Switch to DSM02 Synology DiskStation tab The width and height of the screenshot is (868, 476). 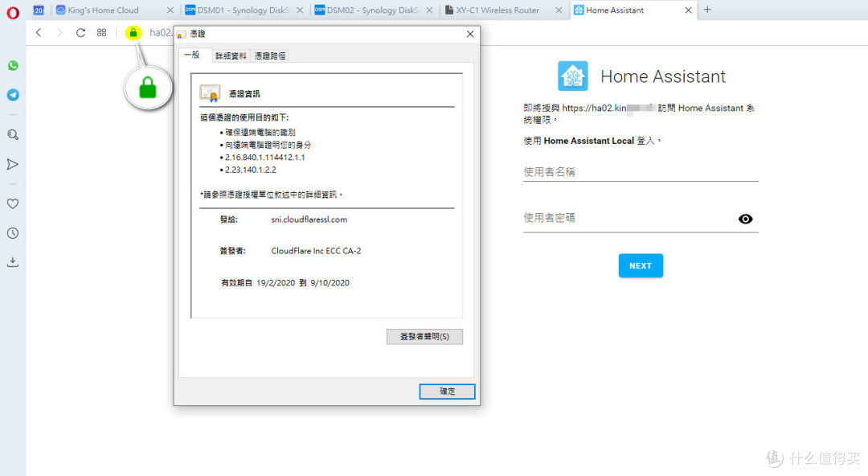(373, 10)
